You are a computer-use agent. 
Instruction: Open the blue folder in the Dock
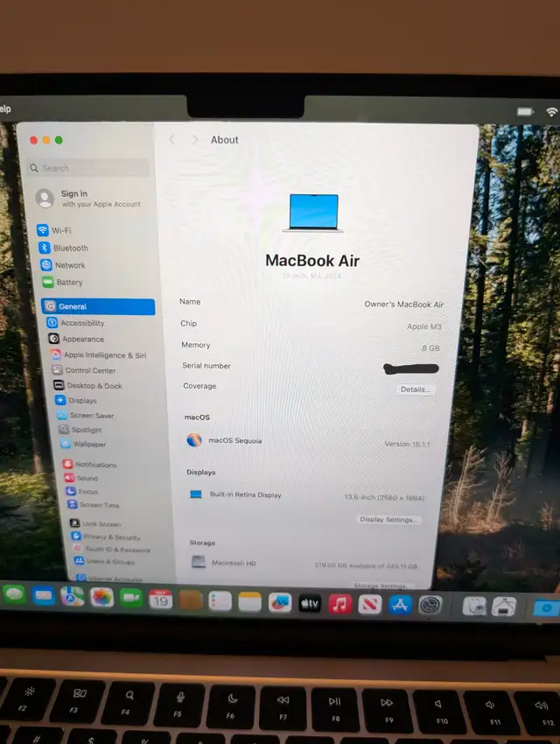point(547,607)
